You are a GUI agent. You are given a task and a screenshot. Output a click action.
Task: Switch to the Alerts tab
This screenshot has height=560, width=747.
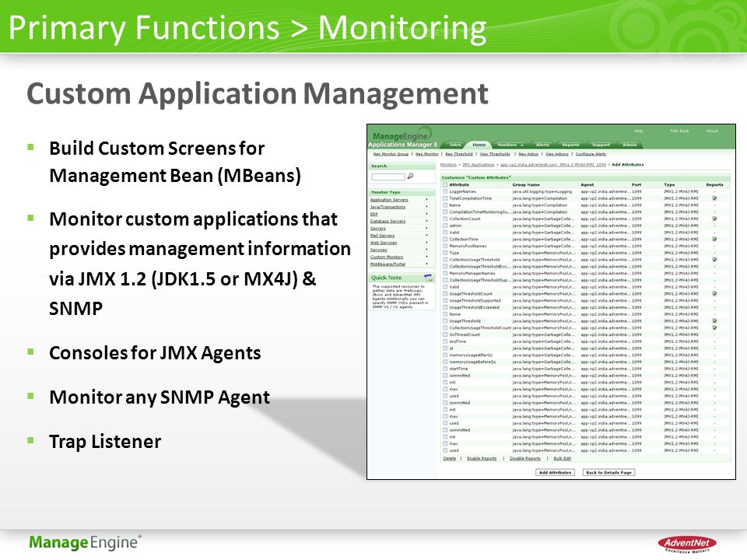coord(542,145)
